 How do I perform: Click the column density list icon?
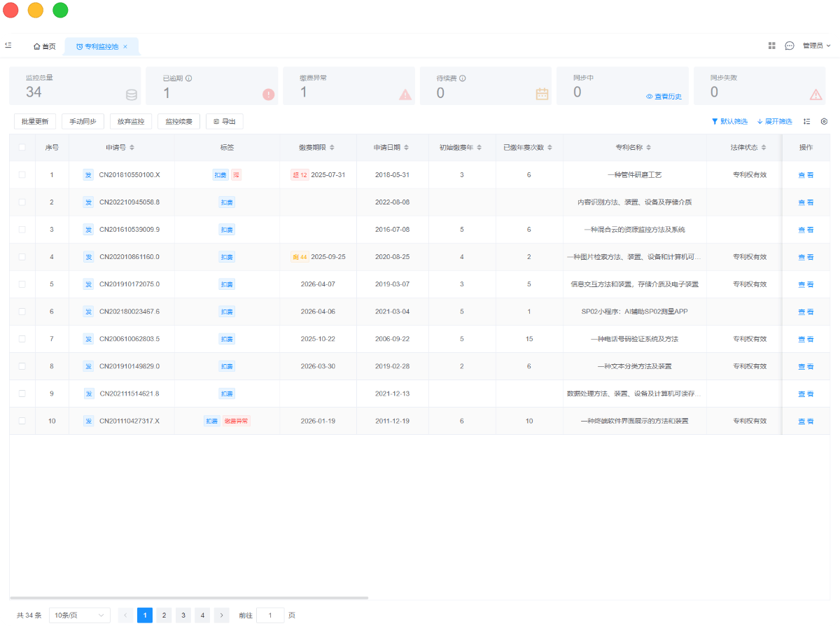point(806,120)
